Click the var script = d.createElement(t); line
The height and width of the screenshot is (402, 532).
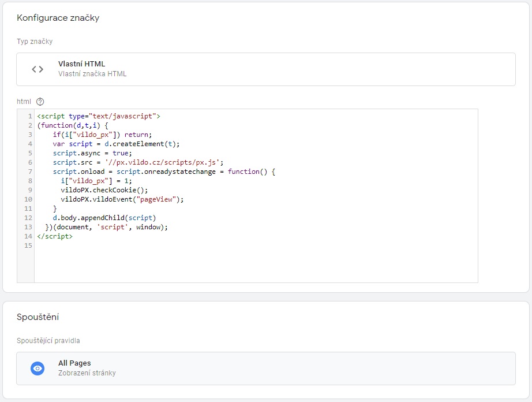pyautogui.click(x=116, y=144)
